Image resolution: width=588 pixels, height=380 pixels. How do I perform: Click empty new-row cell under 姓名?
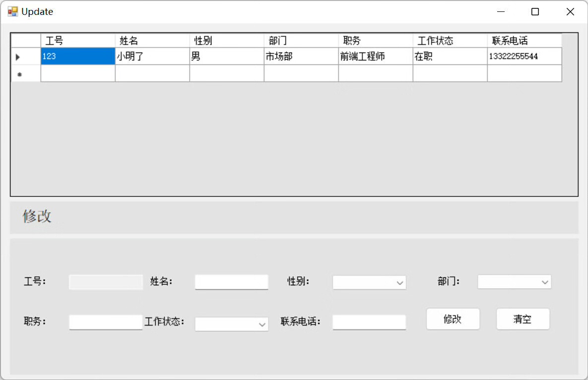pyautogui.click(x=152, y=73)
